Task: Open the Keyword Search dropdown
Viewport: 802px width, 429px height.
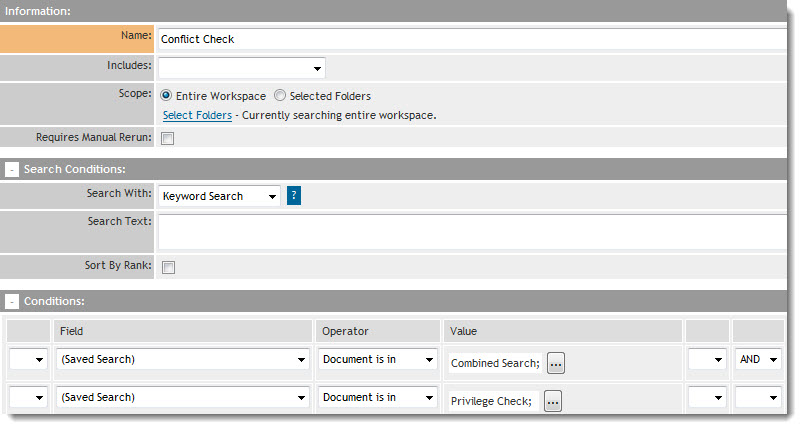Action: point(219,196)
